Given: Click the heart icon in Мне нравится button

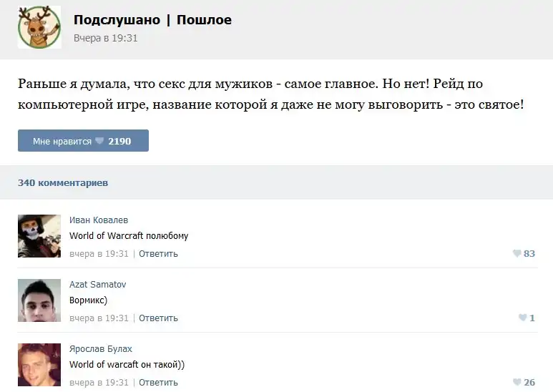Looking at the screenshot, I should coord(99,141).
